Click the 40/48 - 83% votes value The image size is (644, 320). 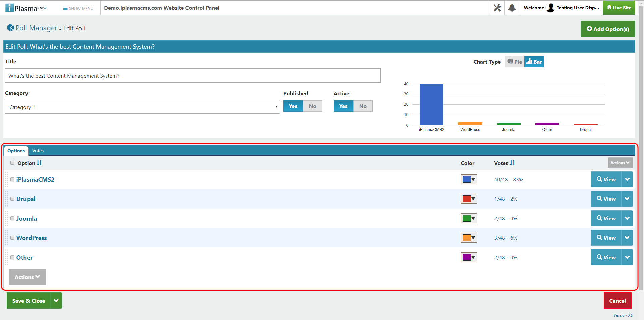508,179
